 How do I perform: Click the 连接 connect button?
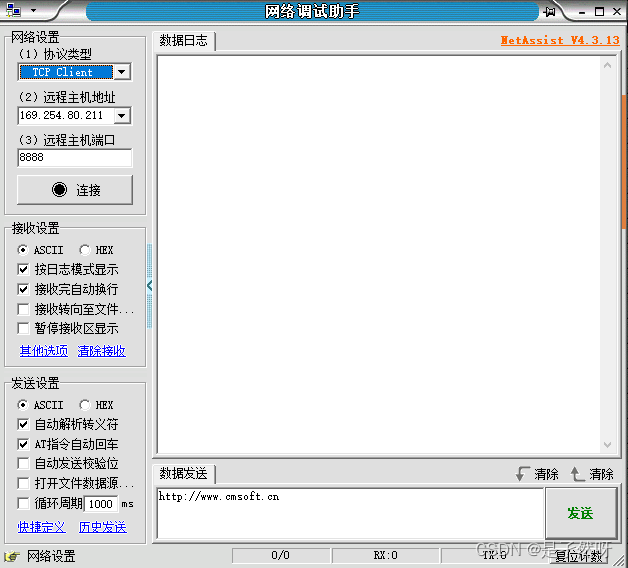pos(75,189)
